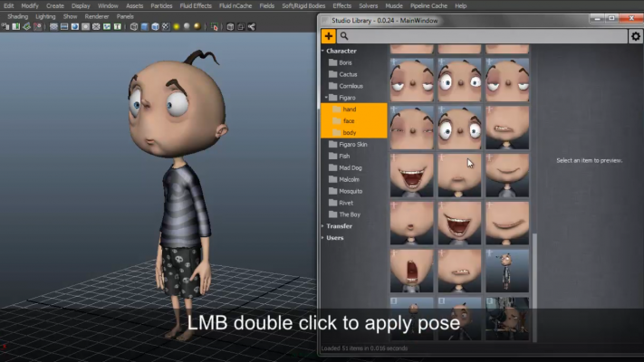Collapse the Figaro folder tree
The width and height of the screenshot is (644, 362).
point(326,98)
